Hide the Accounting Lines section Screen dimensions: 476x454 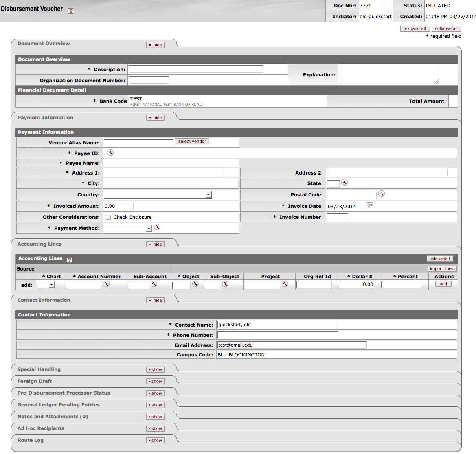(156, 244)
